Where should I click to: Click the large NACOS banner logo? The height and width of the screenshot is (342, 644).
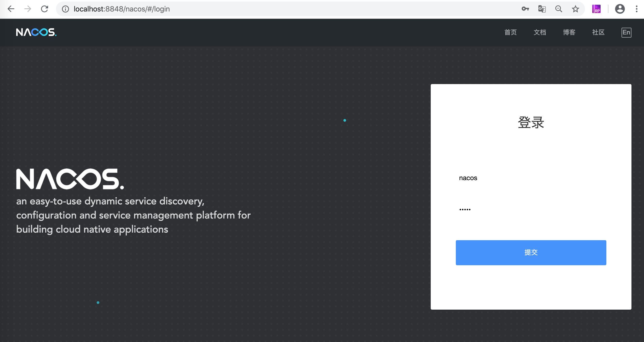70,179
